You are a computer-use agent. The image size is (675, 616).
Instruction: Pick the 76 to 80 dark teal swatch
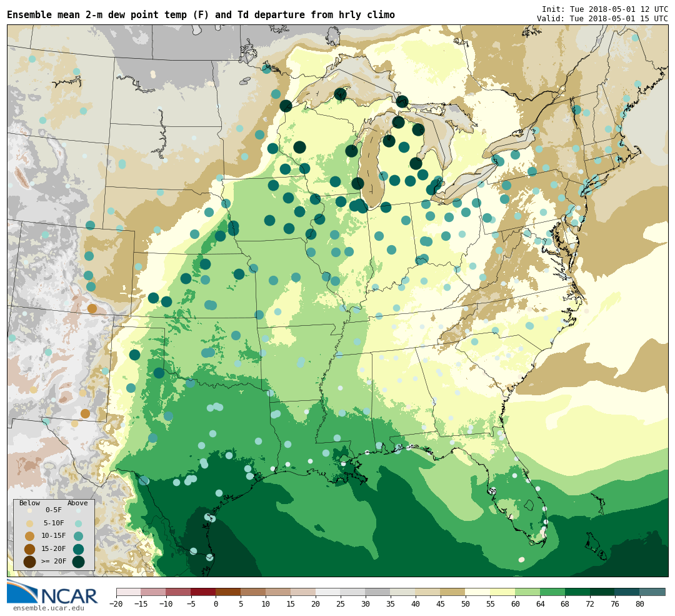(627, 592)
